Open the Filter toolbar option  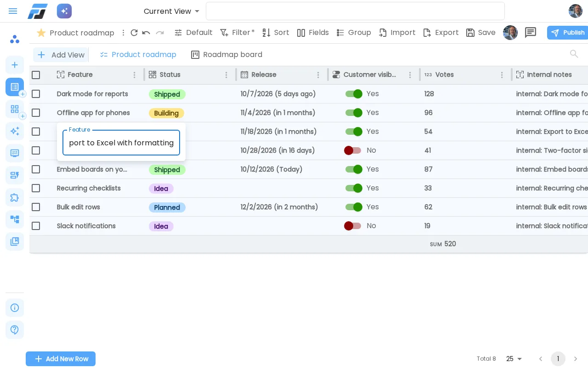click(x=237, y=33)
